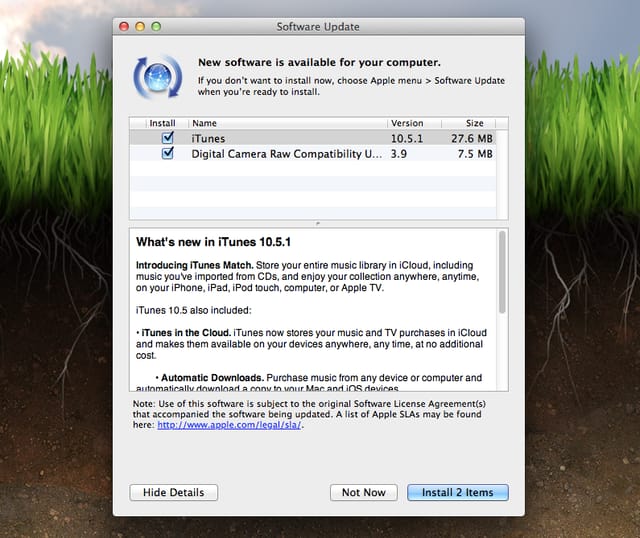640x538 pixels.
Task: Click the "Introducing iTunes Match." text
Action: coord(195,265)
